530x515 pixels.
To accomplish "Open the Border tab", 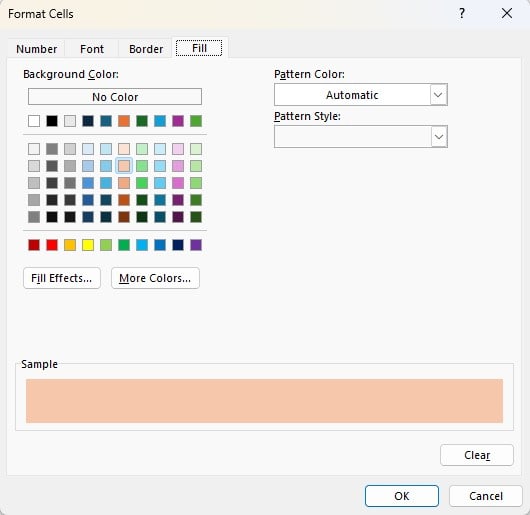I will [x=146, y=49].
